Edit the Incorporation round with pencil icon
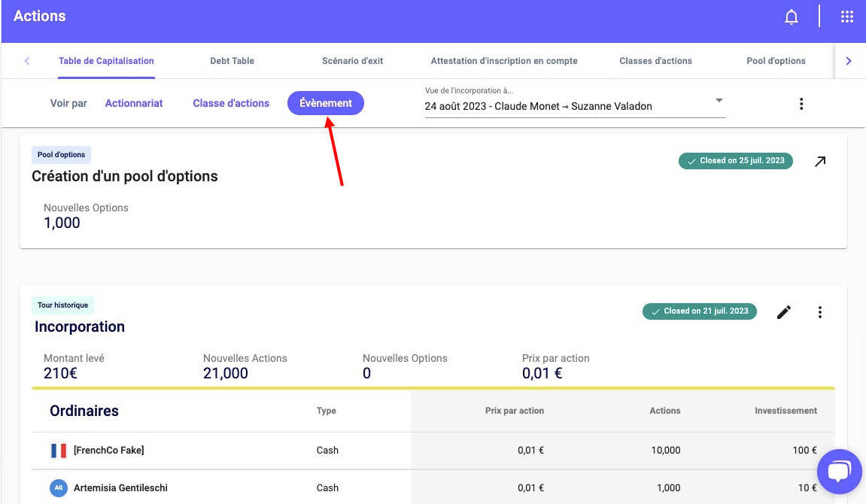866x504 pixels. point(784,312)
